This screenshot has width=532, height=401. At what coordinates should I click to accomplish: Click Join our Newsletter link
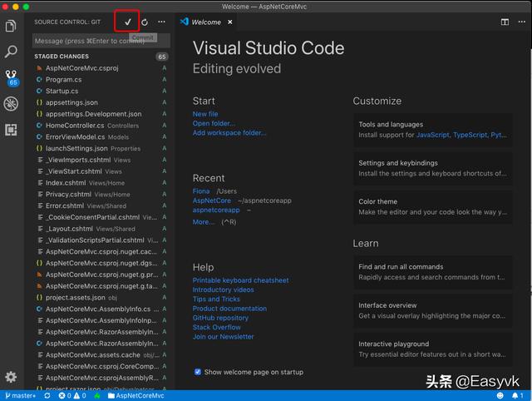click(x=223, y=337)
